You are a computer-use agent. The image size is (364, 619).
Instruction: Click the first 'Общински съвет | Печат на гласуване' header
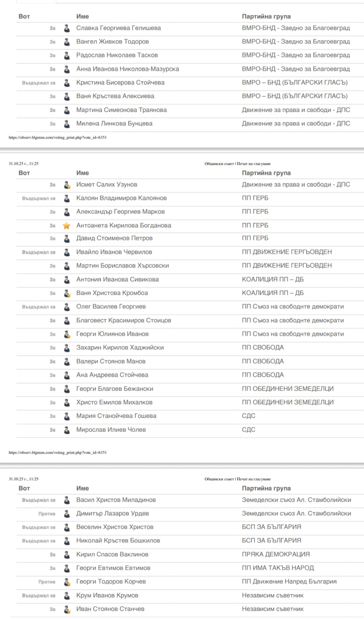point(237,164)
